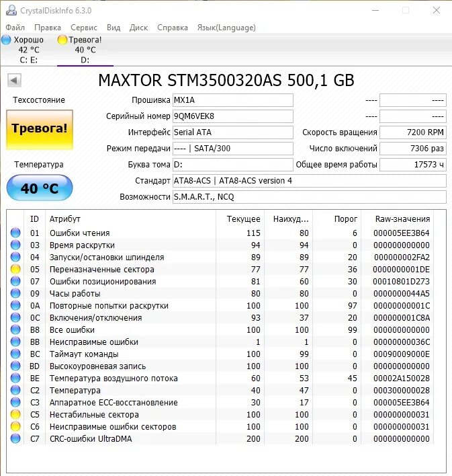Click the blue status dot for attribute BD
452x476 pixels.
[15, 366]
